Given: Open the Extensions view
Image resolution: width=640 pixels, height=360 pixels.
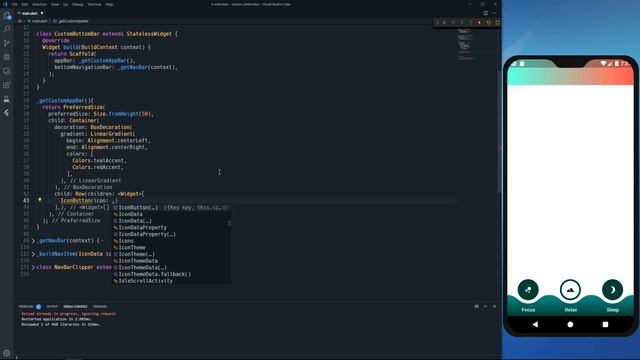Looking at the screenshot, I should point(7,85).
